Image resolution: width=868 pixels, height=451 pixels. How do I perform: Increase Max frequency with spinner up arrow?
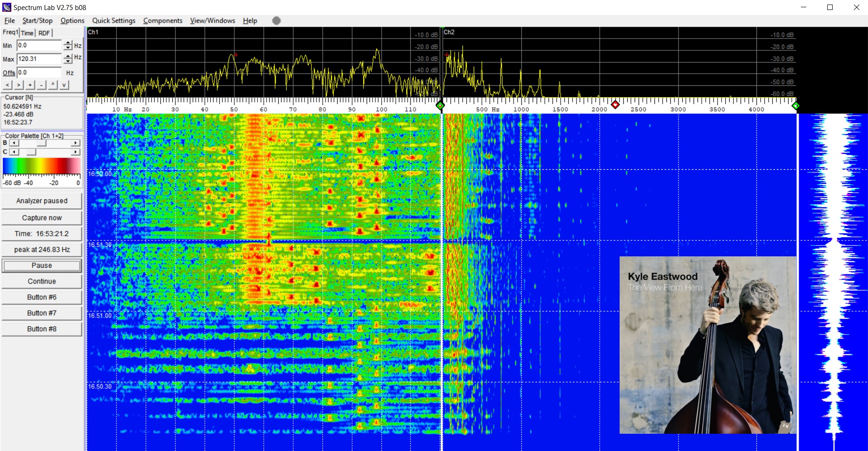(x=68, y=56)
